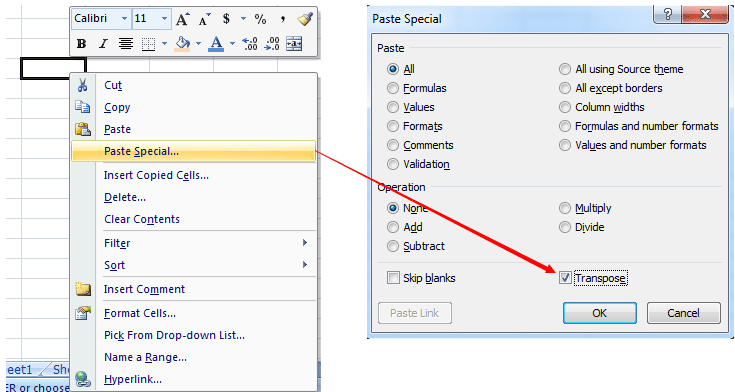This screenshot has height=392, width=735.
Task: Confirm Paste Special with OK button
Action: click(x=600, y=313)
